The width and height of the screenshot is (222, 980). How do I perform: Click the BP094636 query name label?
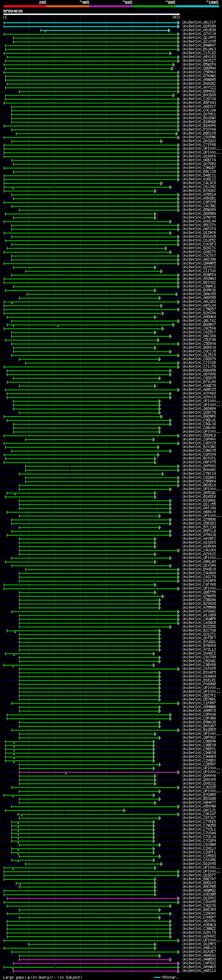[x=13, y=11]
